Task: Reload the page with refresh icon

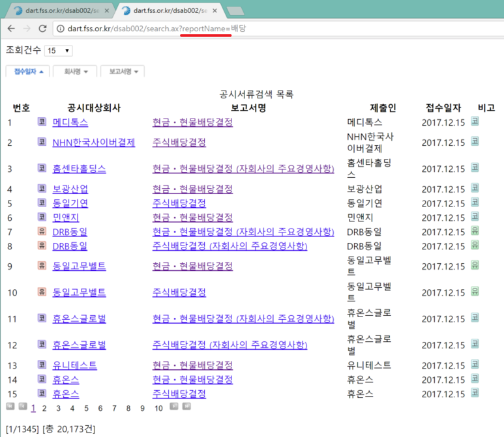Action: tap(42, 29)
